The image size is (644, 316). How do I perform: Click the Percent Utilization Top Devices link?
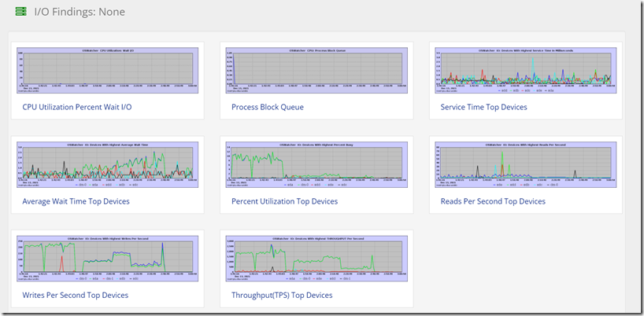(x=285, y=202)
